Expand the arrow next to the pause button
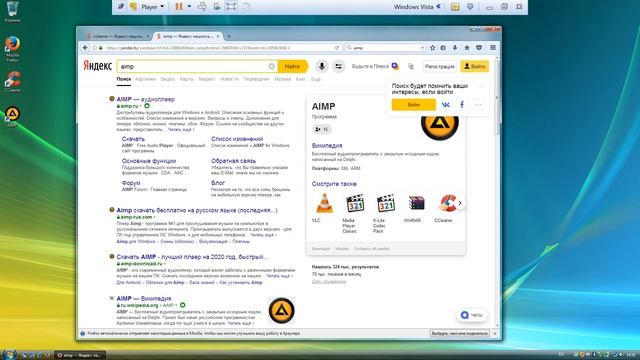 click(x=189, y=7)
